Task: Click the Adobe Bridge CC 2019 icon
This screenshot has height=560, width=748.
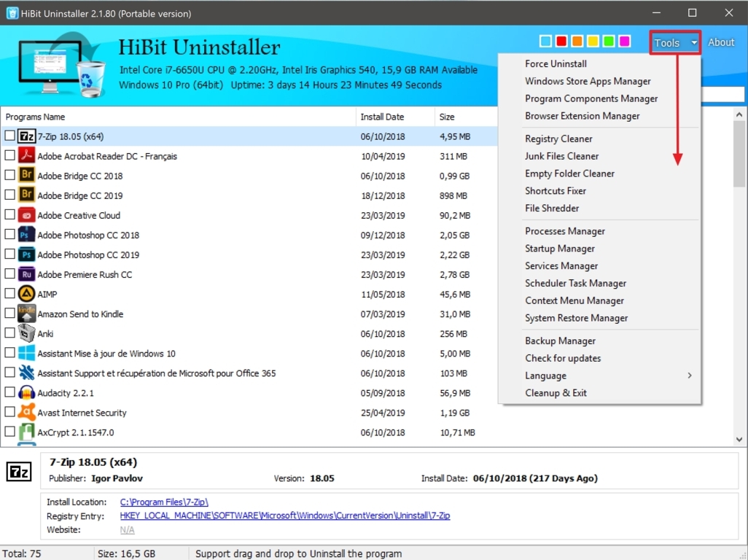Action: (x=27, y=195)
